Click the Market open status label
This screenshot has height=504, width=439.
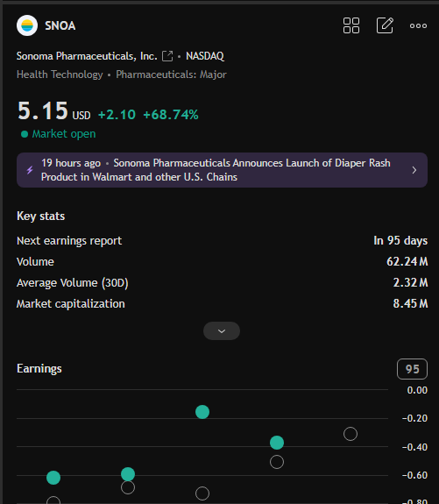pos(64,134)
